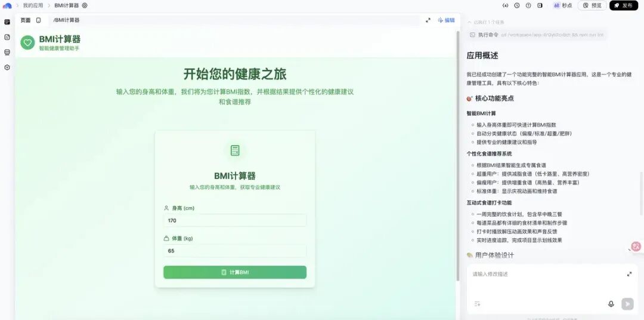644x320 pixels.
Task: Click the person icon next to 身高 label
Action: coord(166,208)
